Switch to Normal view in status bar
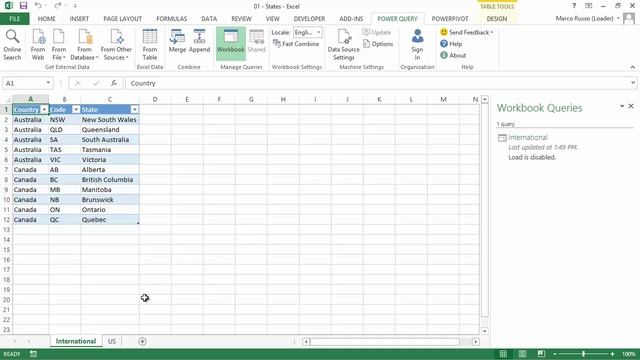The height and width of the screenshot is (360, 640). point(503,354)
